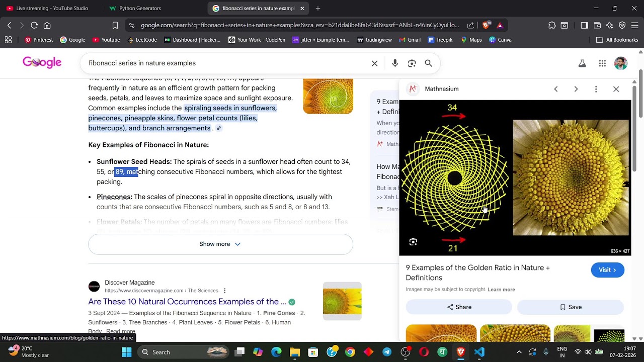This screenshot has width=644, height=362.
Task: Reload the current page
Action: 34,25
